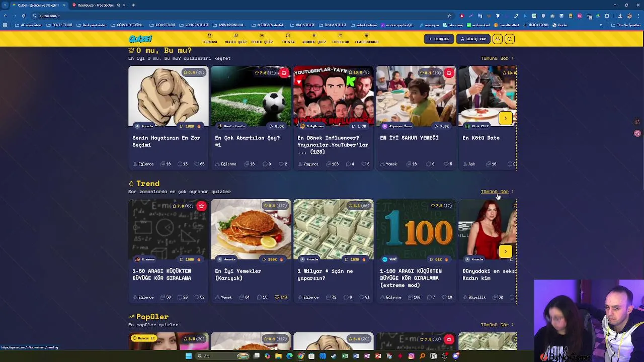Click the Quizei logo

point(140,39)
